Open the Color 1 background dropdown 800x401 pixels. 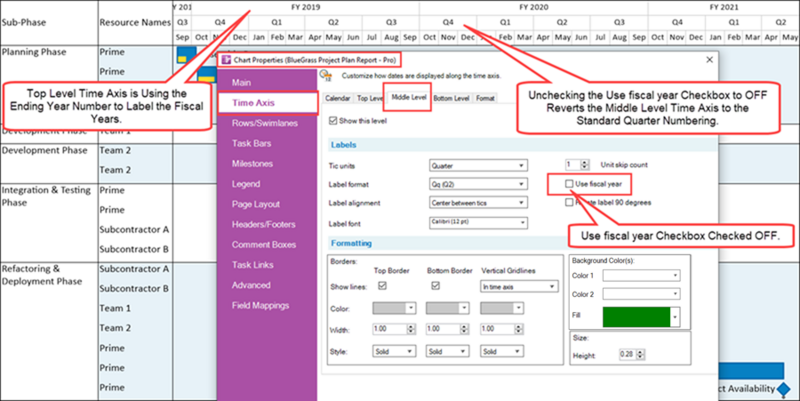(641, 275)
